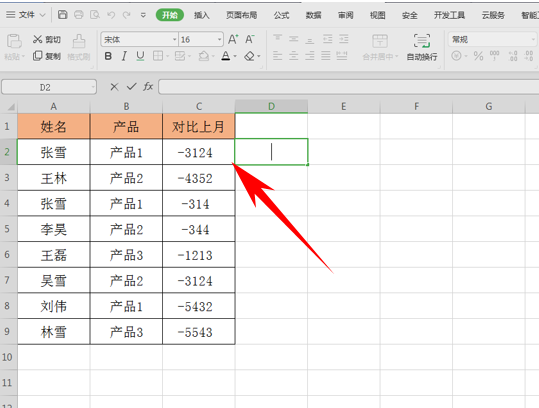Screen dimensions: 539x408
Task: Click the percent style icon
Action: pyautogui.click(x=478, y=56)
